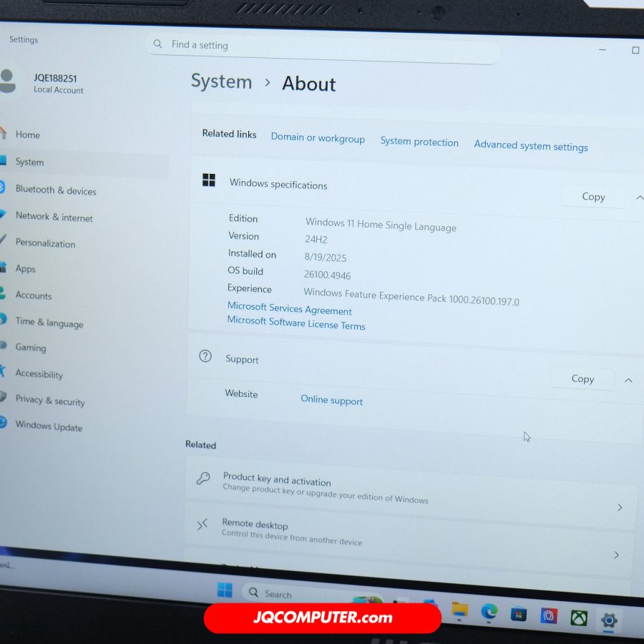The image size is (644, 644).
Task: Click the Related links label
Action: coord(229,134)
